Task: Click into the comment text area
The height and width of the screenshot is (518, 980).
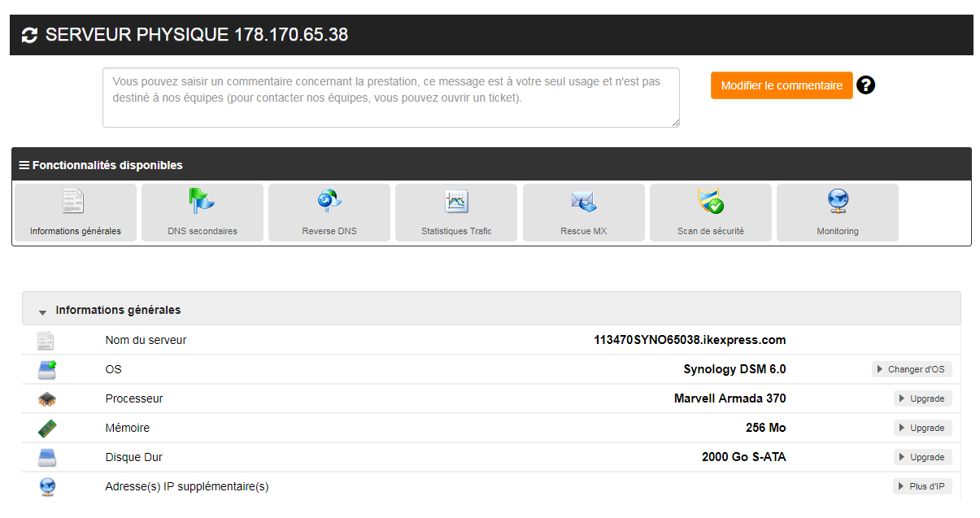Action: pos(390,98)
